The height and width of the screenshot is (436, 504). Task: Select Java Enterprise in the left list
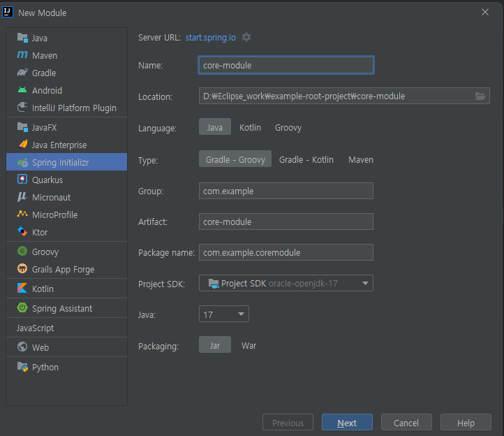[59, 145]
